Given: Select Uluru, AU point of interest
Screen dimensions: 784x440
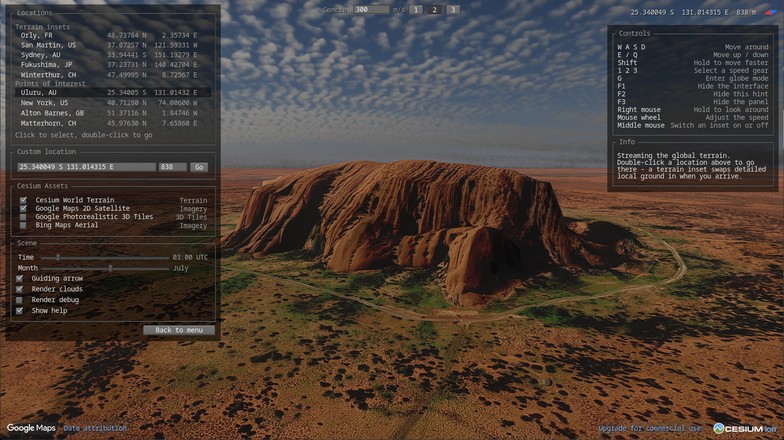Looking at the screenshot, I should click(112, 92).
